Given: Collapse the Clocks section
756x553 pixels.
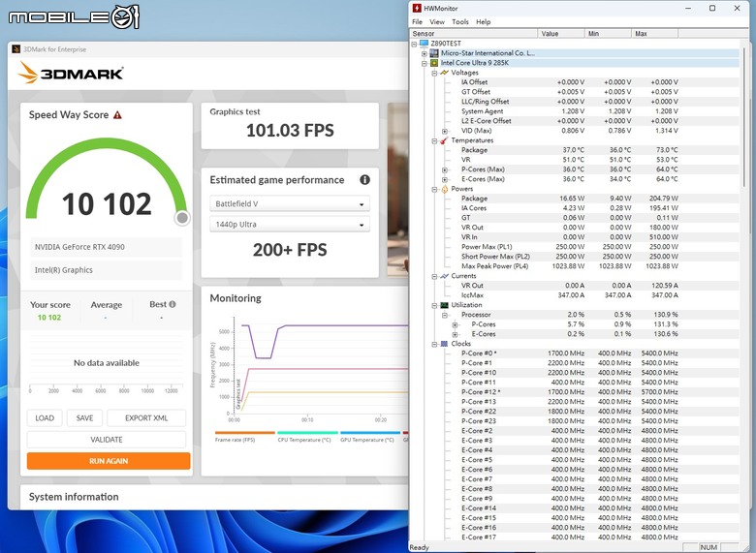Looking at the screenshot, I should (x=434, y=344).
